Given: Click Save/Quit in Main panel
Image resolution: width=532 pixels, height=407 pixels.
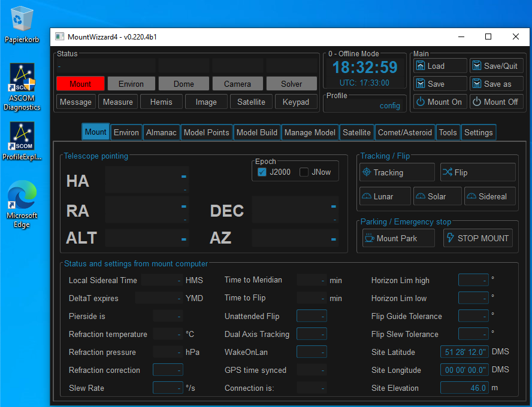Looking at the screenshot, I should [497, 66].
